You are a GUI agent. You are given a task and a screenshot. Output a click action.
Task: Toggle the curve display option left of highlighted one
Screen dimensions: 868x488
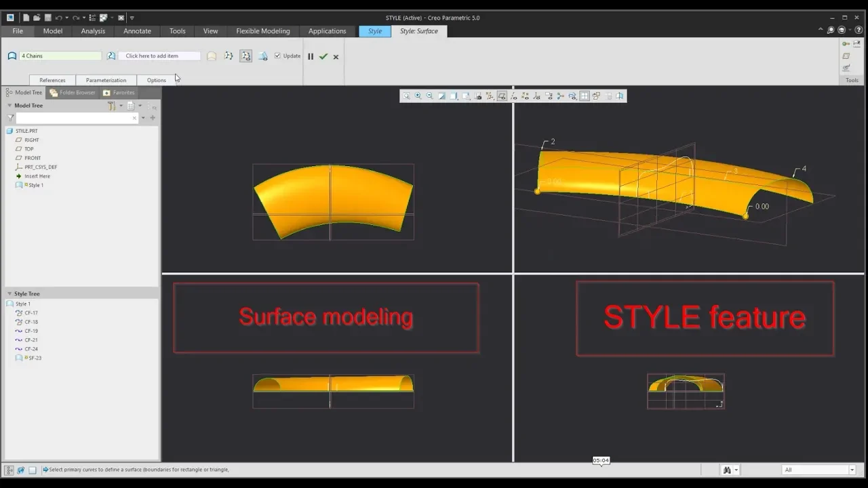(x=229, y=56)
